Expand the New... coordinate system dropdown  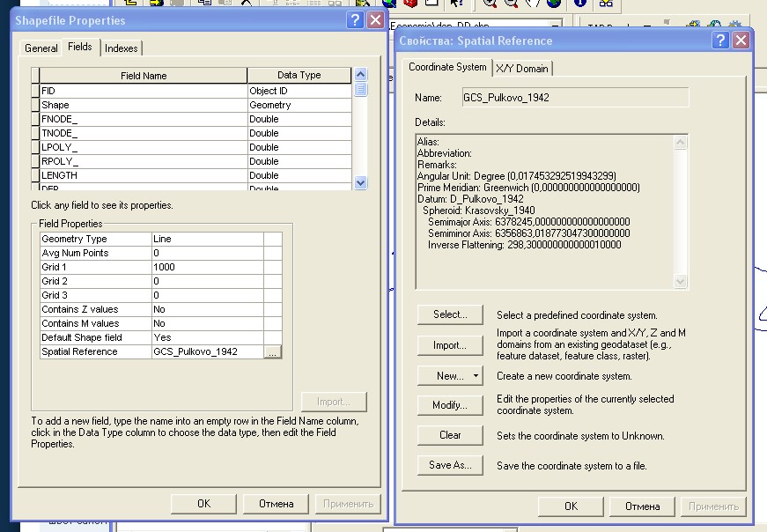476,376
